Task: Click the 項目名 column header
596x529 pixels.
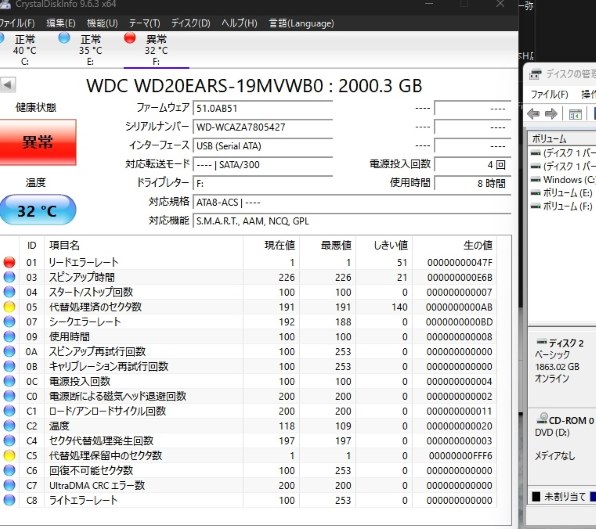Action: pos(144,245)
